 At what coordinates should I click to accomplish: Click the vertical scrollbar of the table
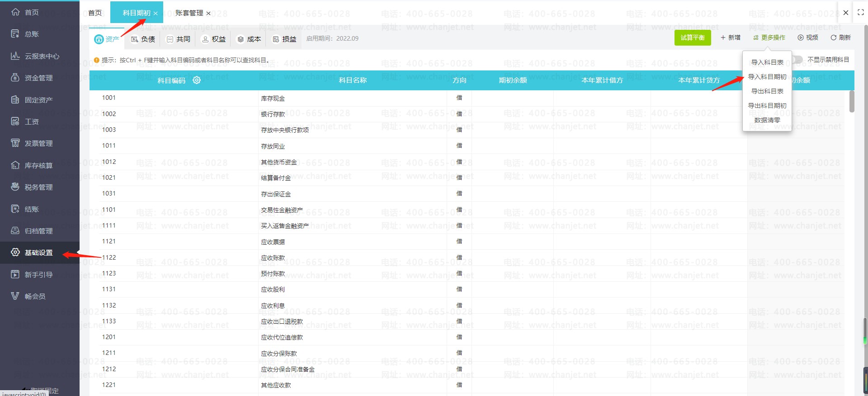click(852, 101)
